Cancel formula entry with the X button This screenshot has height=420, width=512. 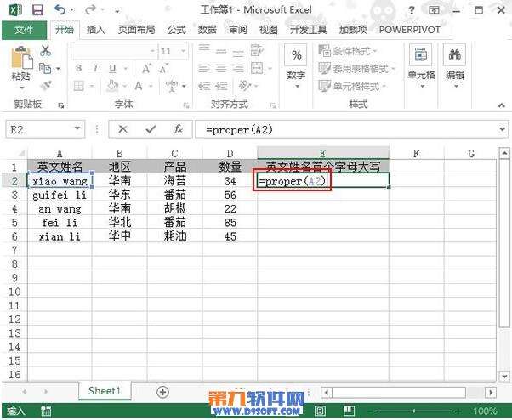[x=122, y=129]
